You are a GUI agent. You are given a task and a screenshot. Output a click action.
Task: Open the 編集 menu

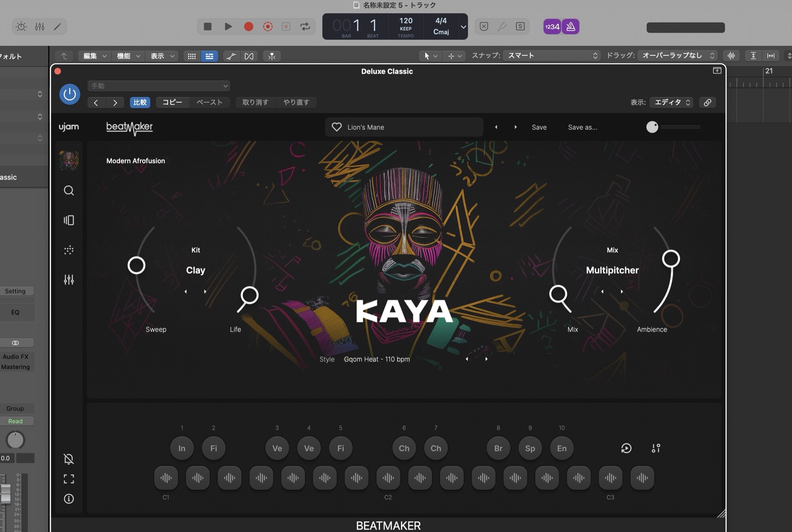[95, 56]
